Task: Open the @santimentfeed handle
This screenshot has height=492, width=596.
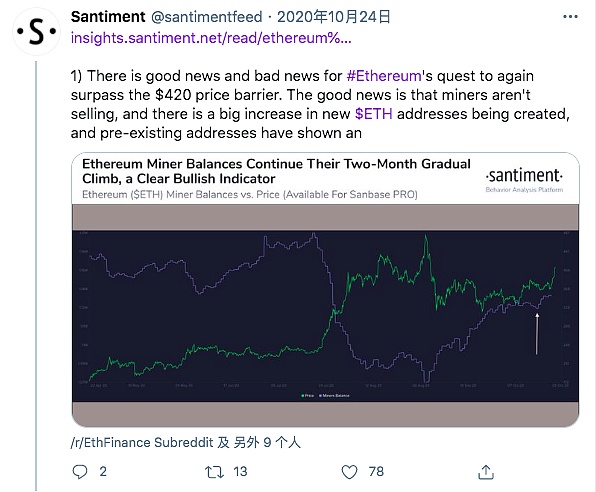Action: 207,17
